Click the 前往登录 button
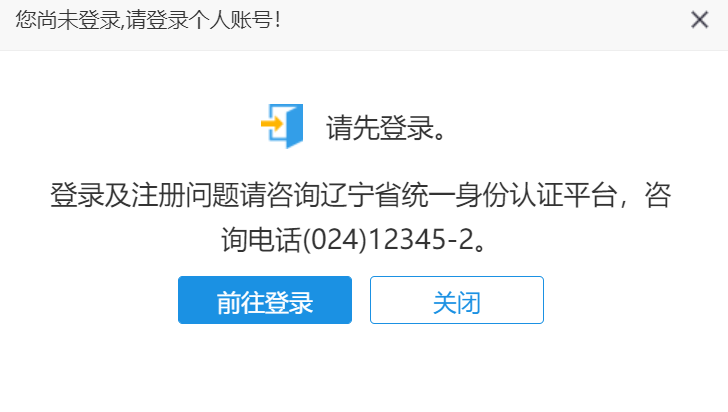The image size is (728, 412). click(x=265, y=300)
